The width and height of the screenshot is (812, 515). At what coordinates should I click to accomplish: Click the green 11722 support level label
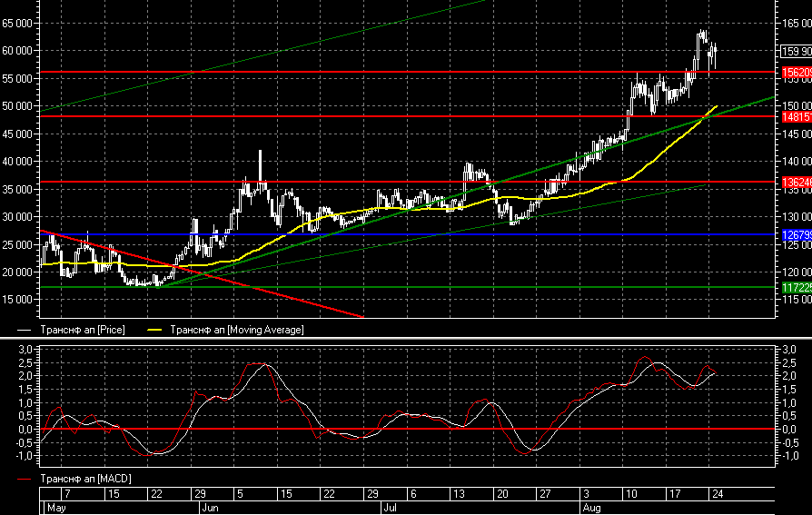(x=796, y=287)
